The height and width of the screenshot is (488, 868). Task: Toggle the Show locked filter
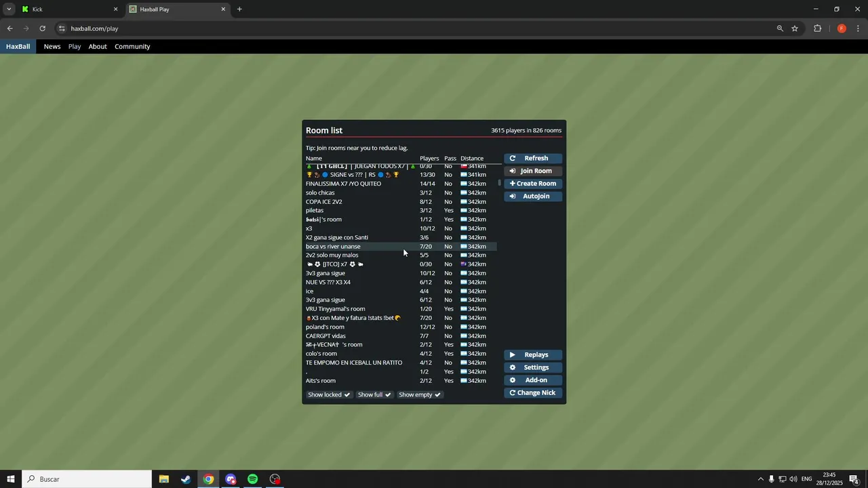point(329,394)
